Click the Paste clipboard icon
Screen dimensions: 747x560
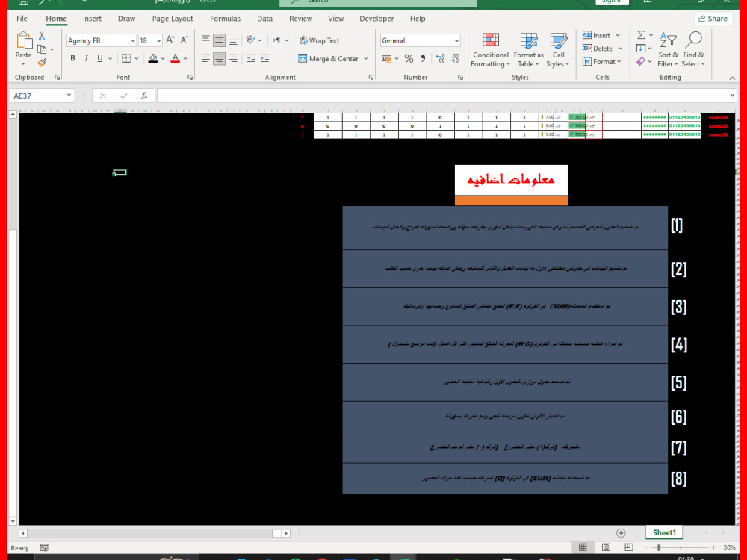23,41
